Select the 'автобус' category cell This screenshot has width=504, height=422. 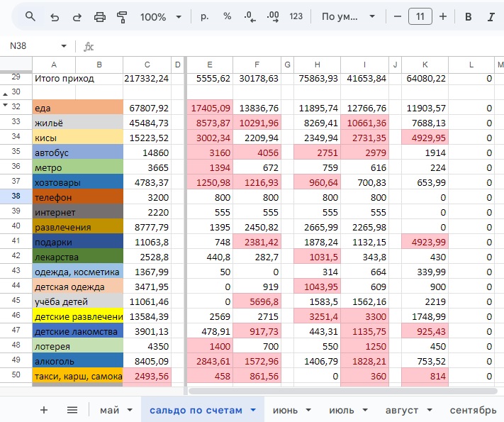pyautogui.click(x=77, y=152)
